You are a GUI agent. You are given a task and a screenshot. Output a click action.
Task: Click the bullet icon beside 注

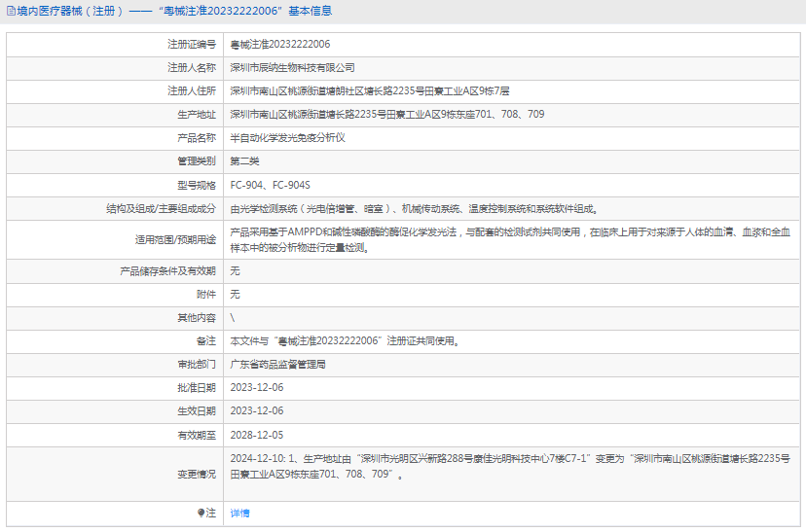pyautogui.click(x=201, y=513)
